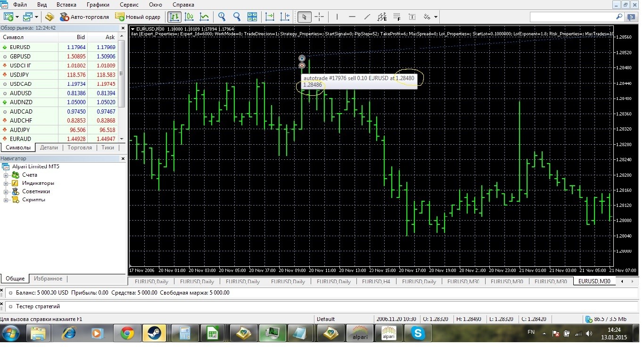Select Alpari Limited MT5 in Navigator
Screen dimensions: 644x362
[35, 166]
